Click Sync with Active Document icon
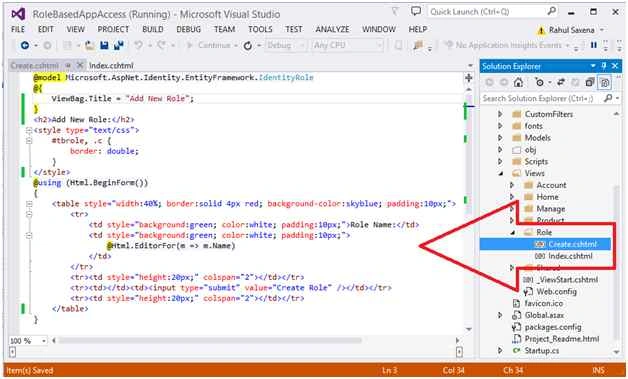628x379 pixels. coord(561,83)
